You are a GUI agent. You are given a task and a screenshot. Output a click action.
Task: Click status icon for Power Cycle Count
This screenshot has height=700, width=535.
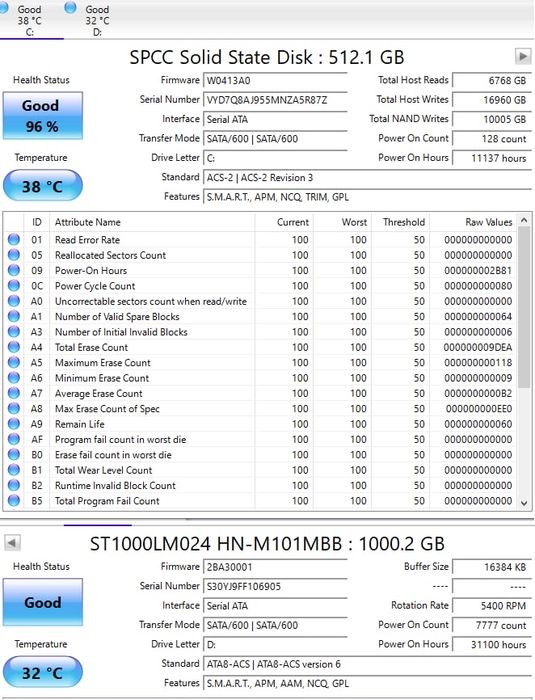(x=14, y=285)
